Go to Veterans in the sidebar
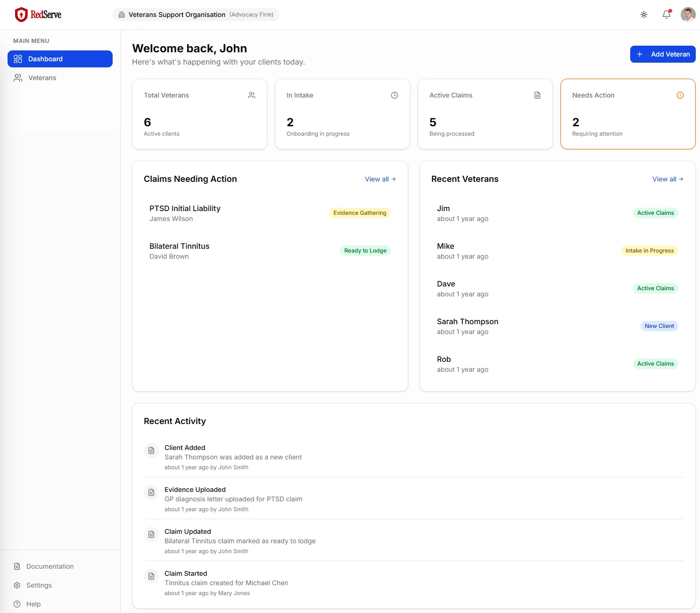 click(42, 78)
